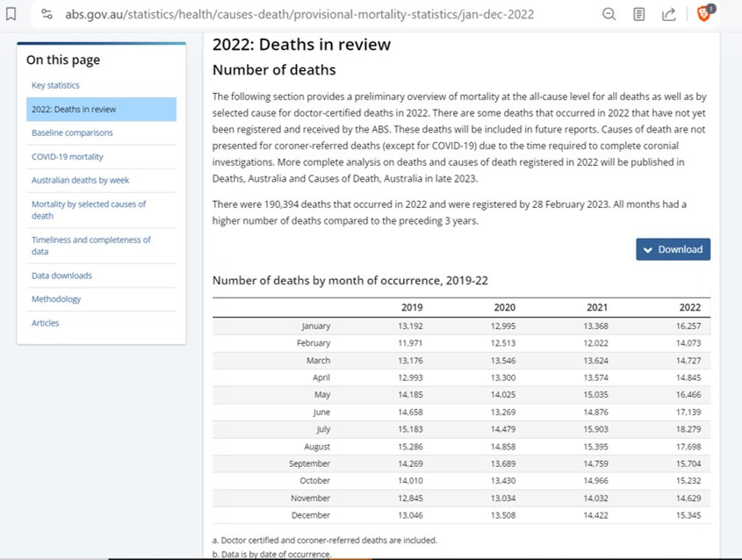This screenshot has width=742, height=560.
Task: Click the value 15,035 for May 2021
Action: [595, 394]
